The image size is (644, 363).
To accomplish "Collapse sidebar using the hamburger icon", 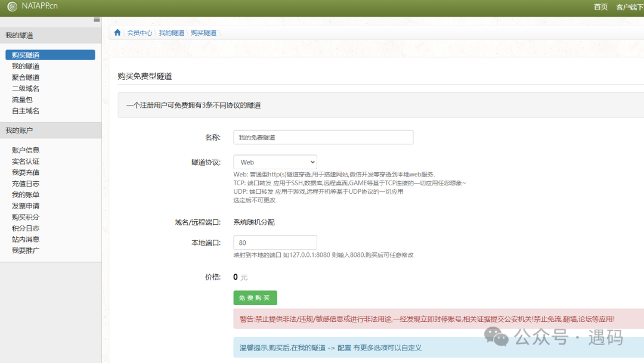I will coord(97,20).
